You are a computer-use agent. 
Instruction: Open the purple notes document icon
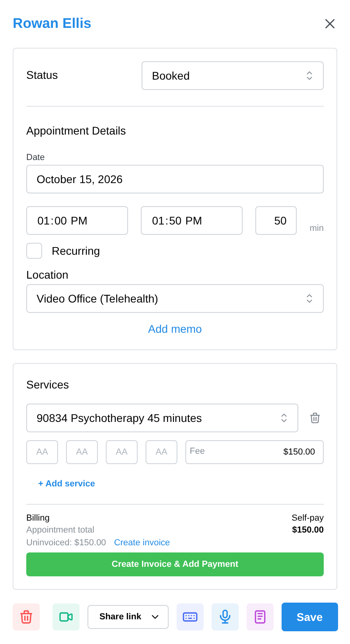[x=260, y=617]
